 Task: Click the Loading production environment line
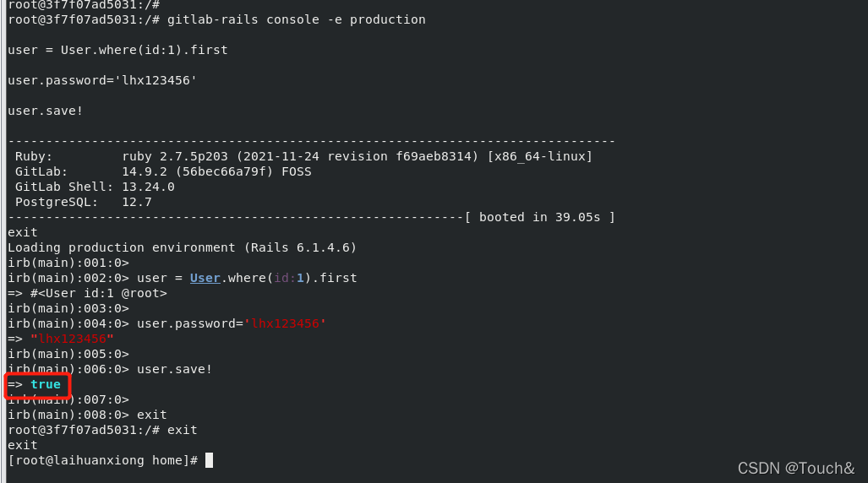click(182, 247)
